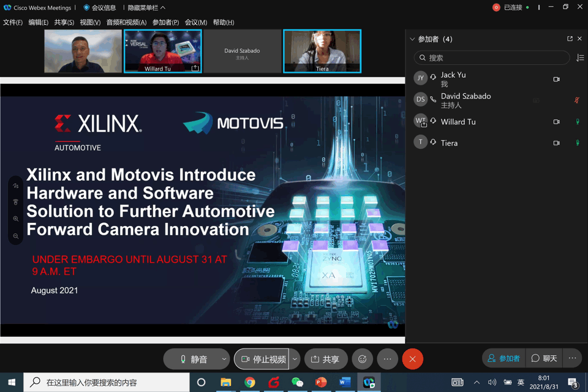Click Willard Tu's green microphone icon
This screenshot has height=392, width=588.
click(x=576, y=122)
